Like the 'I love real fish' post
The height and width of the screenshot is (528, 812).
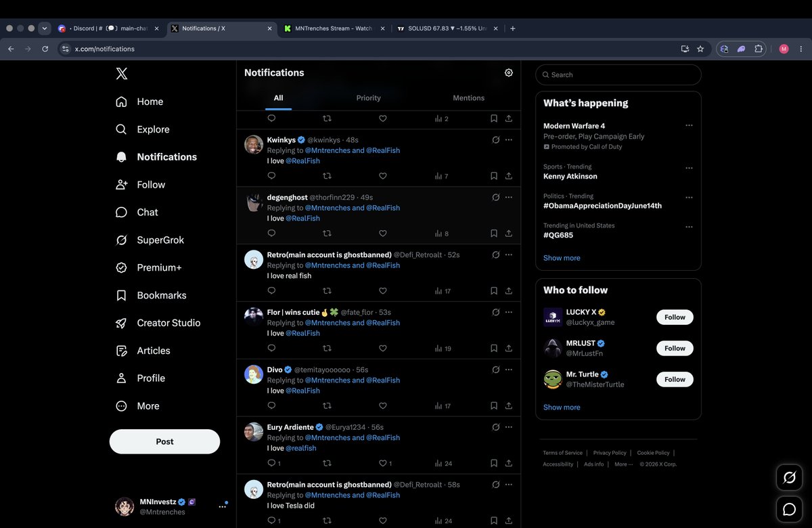point(382,291)
